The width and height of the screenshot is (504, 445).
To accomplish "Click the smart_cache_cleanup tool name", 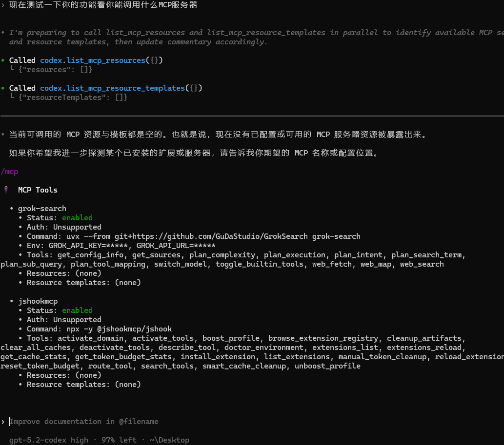I will pos(244,367).
